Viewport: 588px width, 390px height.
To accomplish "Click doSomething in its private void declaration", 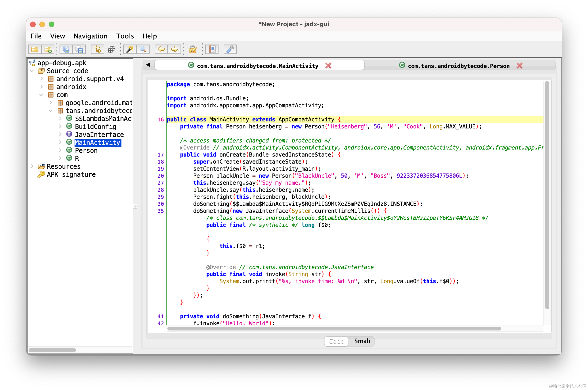I will coord(241,316).
